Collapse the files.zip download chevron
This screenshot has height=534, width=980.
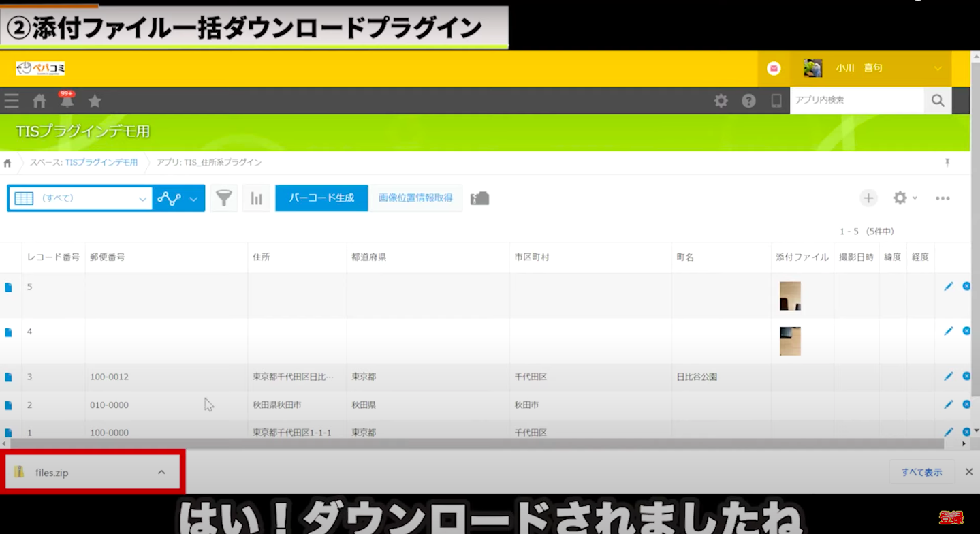tap(161, 471)
